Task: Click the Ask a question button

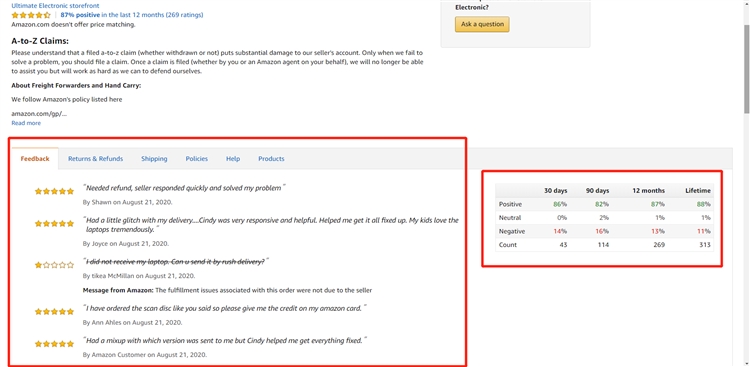Action: (x=482, y=24)
